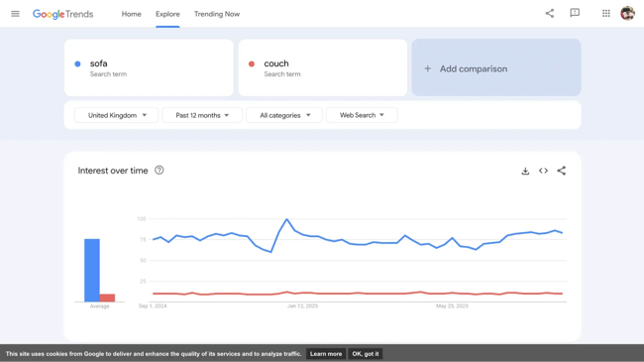The width and height of the screenshot is (644, 362).
Task: Click Add comparison
Action: (x=496, y=67)
